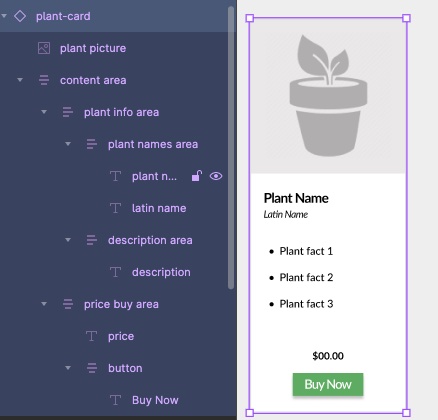This screenshot has width=438, height=420.
Task: Toggle the lock icon on the plant name layer
Action: click(197, 176)
